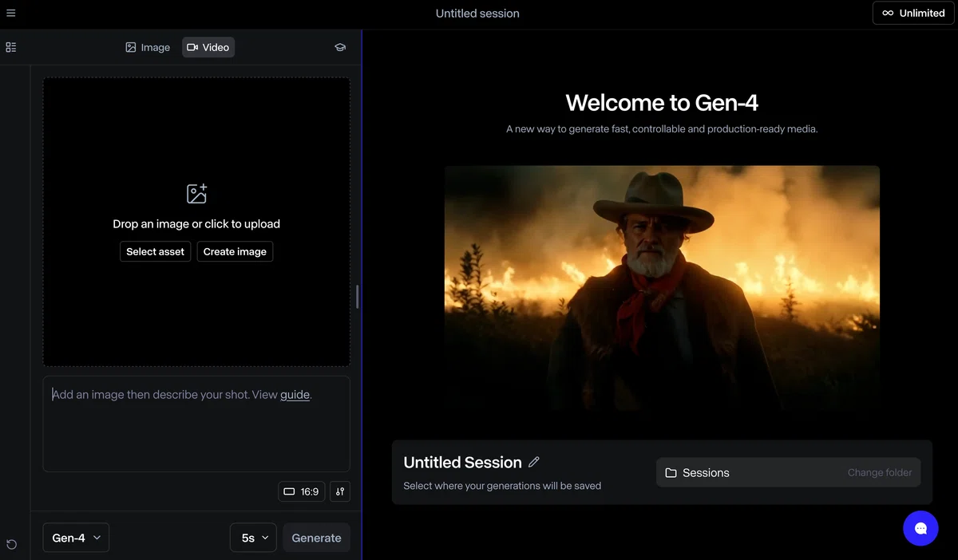The width and height of the screenshot is (958, 560).
Task: Open the graduation cap tutorials icon
Action: click(340, 47)
